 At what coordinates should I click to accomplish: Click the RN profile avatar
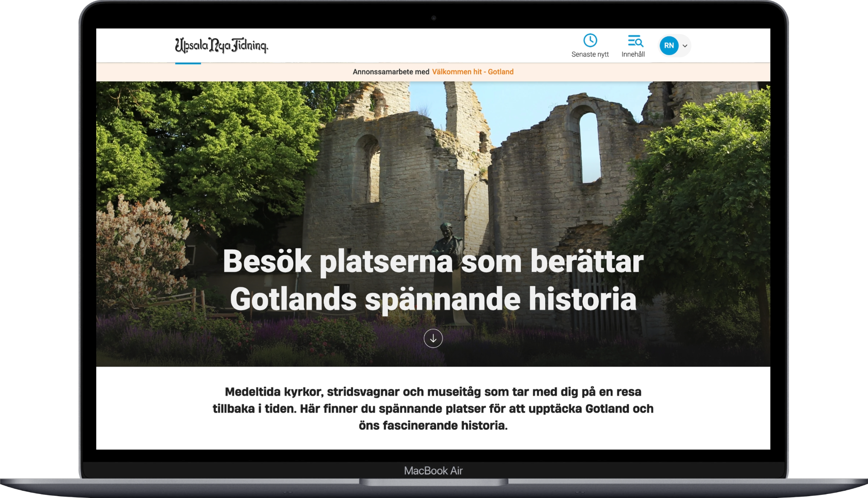pyautogui.click(x=669, y=46)
